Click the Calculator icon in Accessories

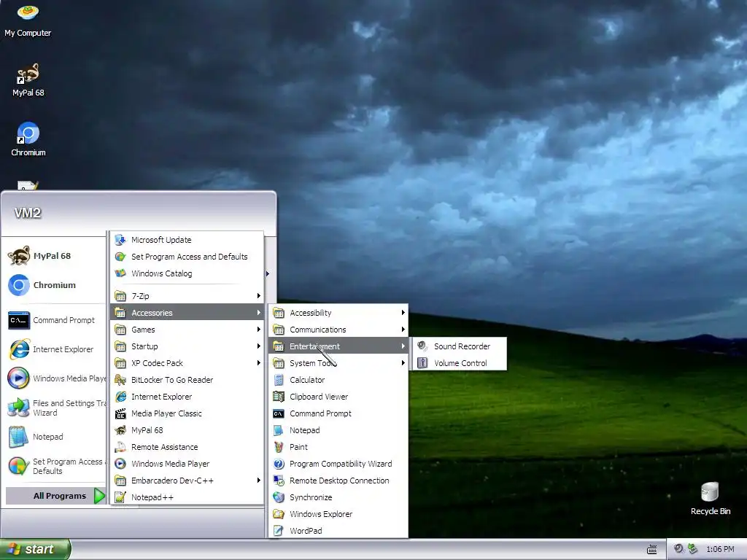(x=279, y=379)
